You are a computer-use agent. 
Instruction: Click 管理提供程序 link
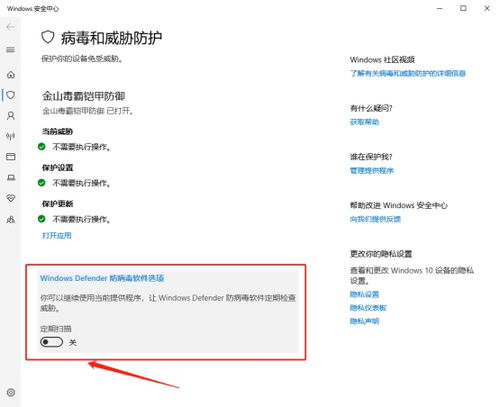(372, 171)
